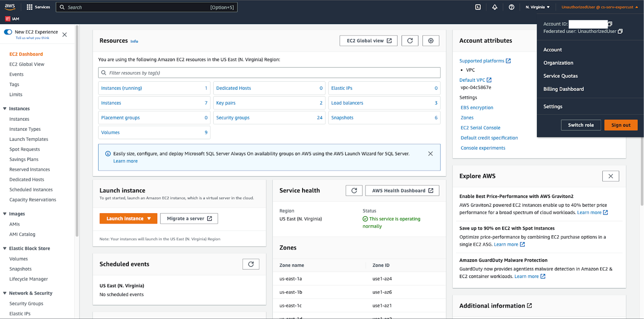
Task: Open Learn more for Graviton2
Action: 592,212
